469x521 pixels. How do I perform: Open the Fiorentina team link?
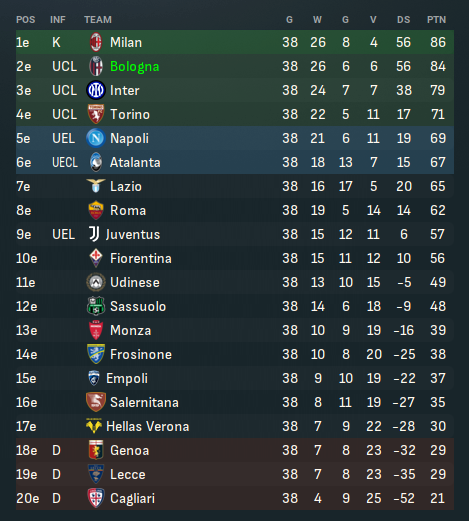click(141, 258)
